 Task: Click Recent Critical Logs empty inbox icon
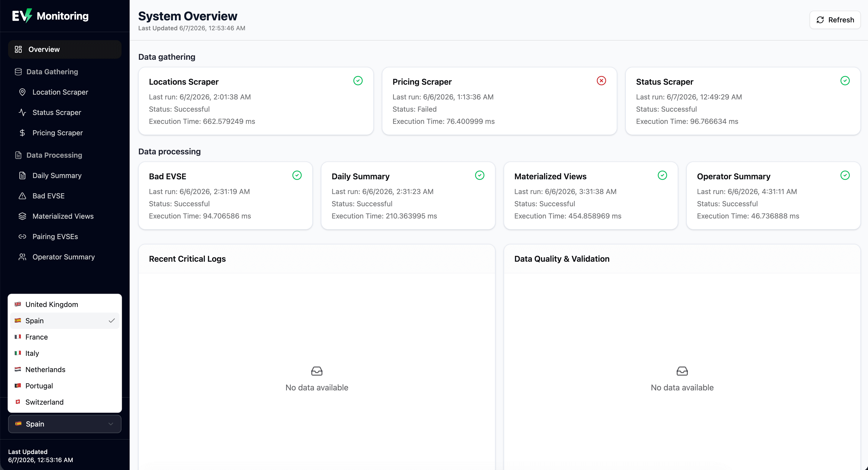point(317,371)
